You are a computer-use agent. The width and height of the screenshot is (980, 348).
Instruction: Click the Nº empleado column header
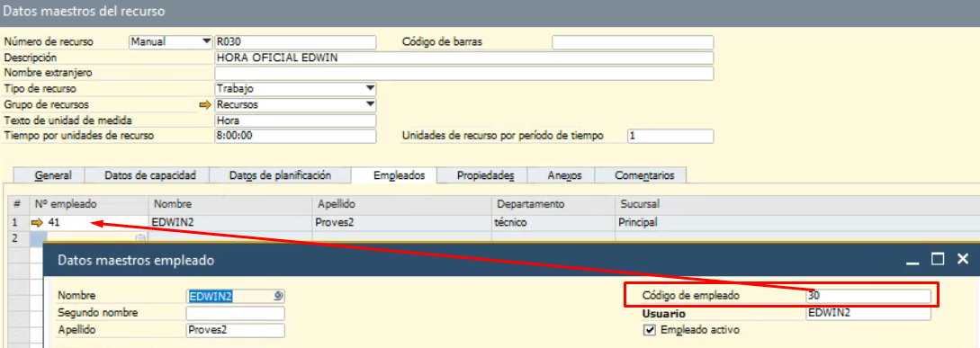coord(89,204)
